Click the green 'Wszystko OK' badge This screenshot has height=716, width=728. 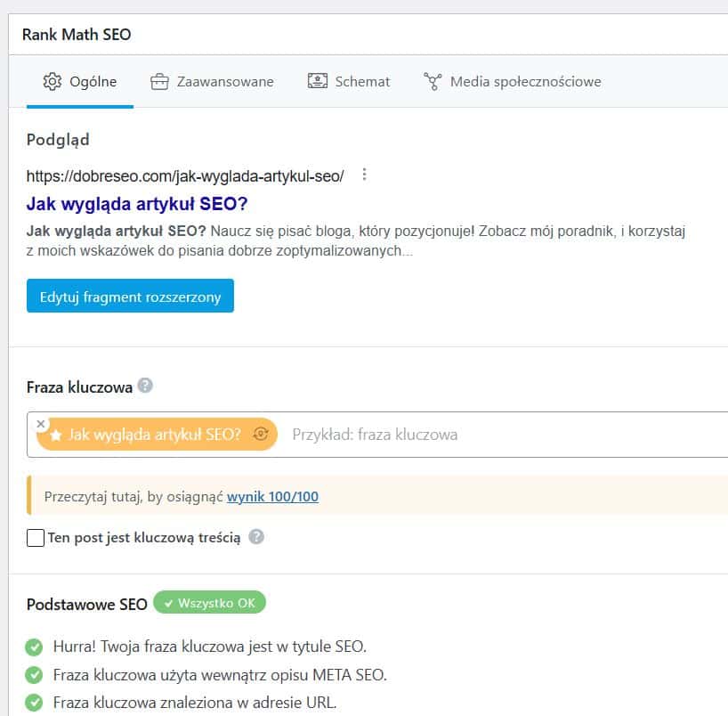209,603
